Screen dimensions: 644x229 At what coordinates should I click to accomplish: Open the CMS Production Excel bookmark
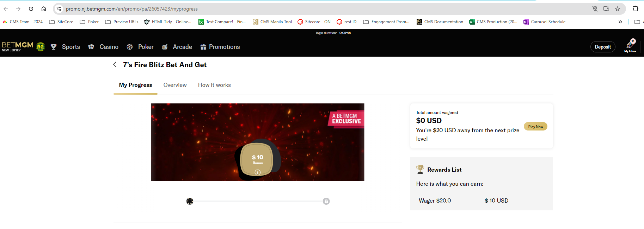493,22
